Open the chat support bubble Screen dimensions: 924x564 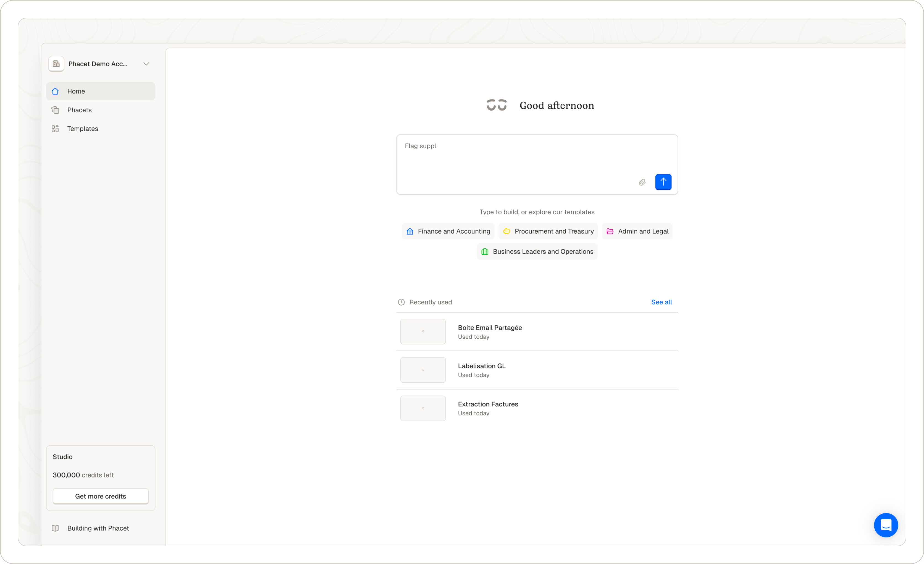pyautogui.click(x=886, y=525)
